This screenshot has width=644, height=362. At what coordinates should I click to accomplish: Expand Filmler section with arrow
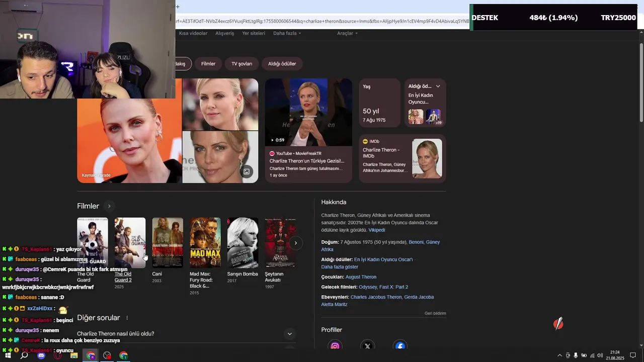pyautogui.click(x=109, y=206)
